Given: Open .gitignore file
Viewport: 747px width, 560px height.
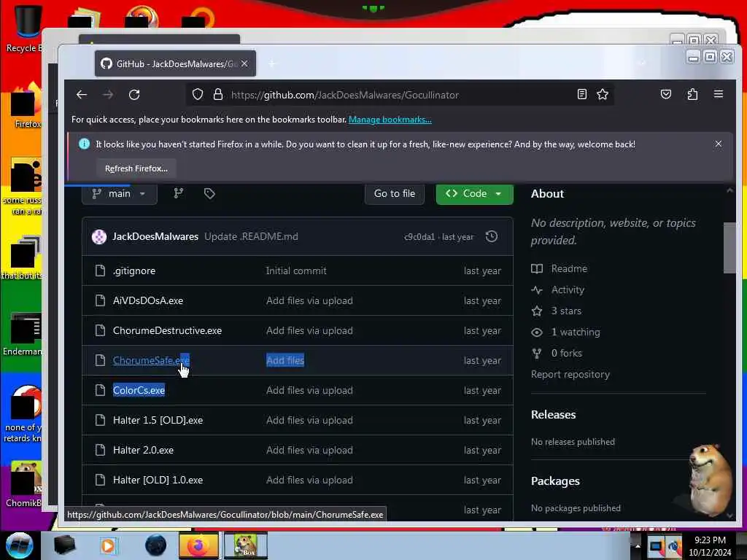Looking at the screenshot, I should 134,271.
